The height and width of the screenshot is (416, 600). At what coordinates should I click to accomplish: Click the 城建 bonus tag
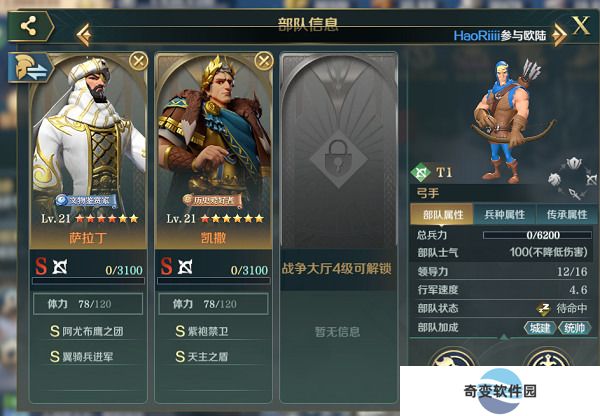pos(540,328)
